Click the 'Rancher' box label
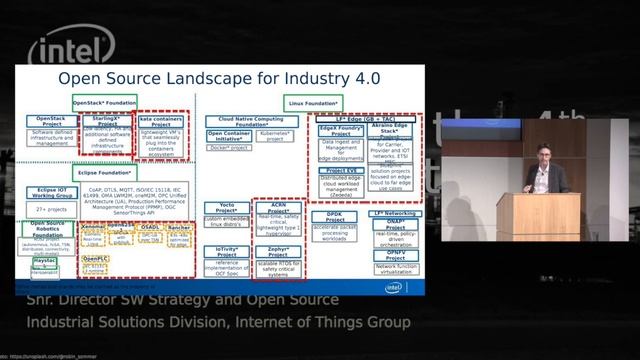The image size is (640, 360). 179,227
